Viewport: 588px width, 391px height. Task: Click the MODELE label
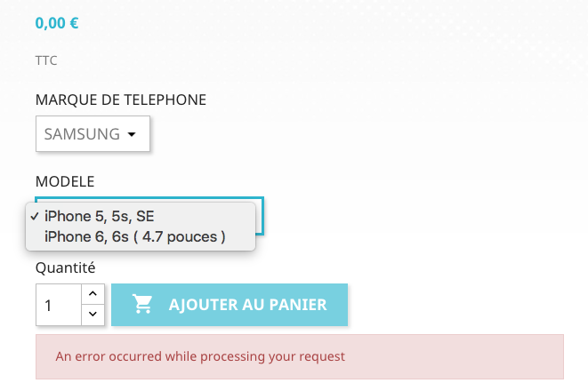pyautogui.click(x=65, y=181)
